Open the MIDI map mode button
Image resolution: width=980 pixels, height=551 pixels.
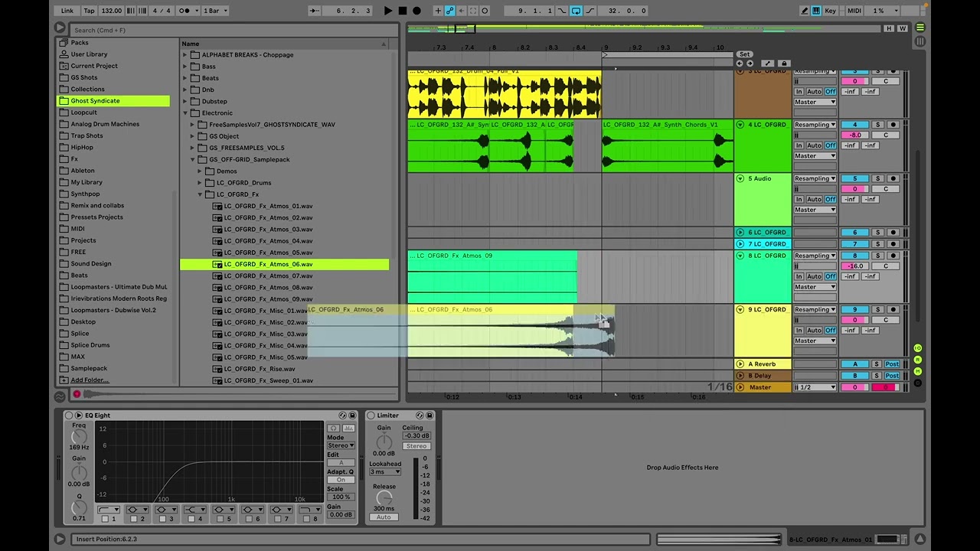coord(854,11)
